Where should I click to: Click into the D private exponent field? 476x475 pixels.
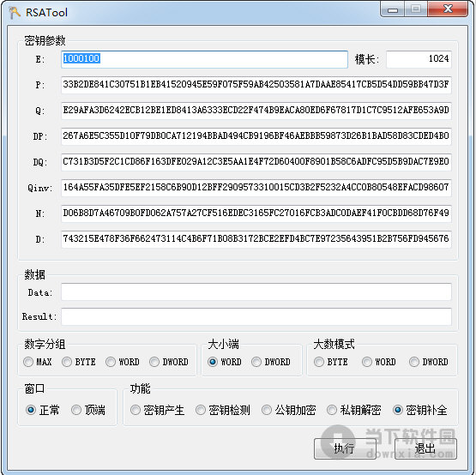(256, 239)
